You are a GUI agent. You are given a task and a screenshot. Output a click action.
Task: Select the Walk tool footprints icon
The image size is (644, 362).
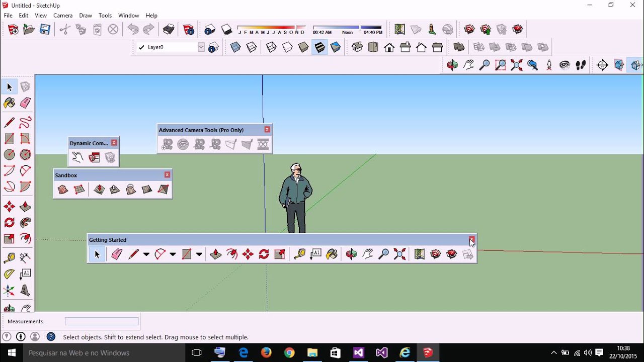pyautogui.click(x=581, y=65)
